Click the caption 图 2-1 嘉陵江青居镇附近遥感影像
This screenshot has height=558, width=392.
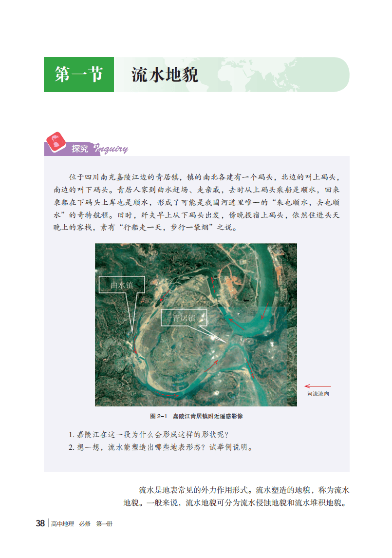(x=196, y=416)
